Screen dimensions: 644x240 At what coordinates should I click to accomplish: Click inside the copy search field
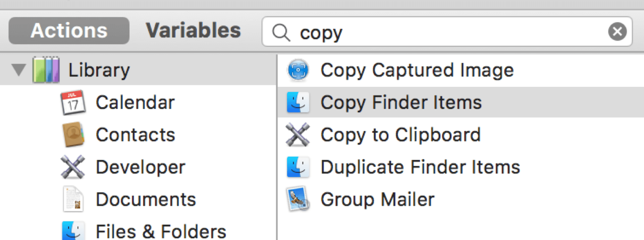click(436, 32)
